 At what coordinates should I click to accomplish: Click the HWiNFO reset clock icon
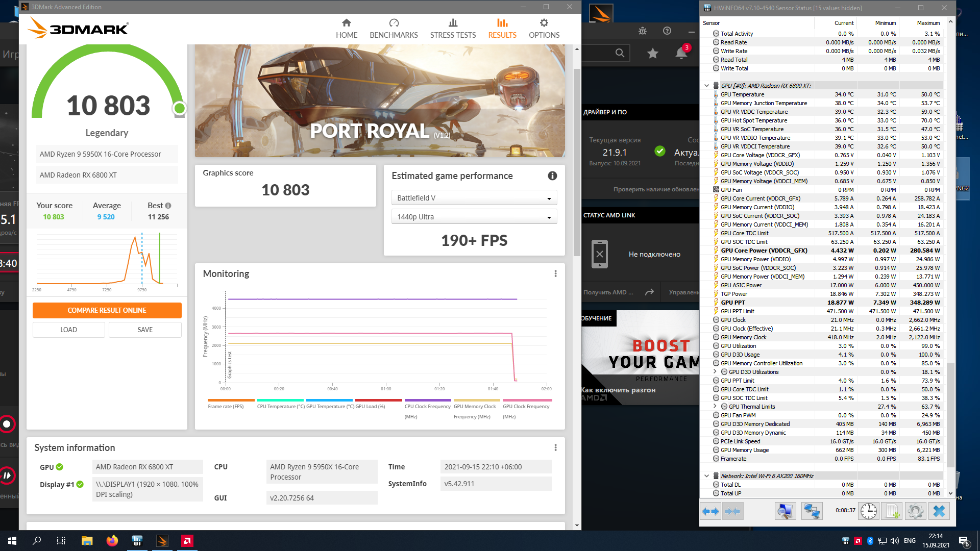click(868, 511)
